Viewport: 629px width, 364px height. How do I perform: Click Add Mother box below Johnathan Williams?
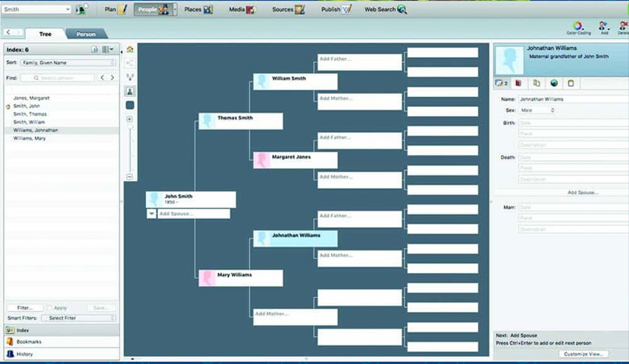click(360, 259)
